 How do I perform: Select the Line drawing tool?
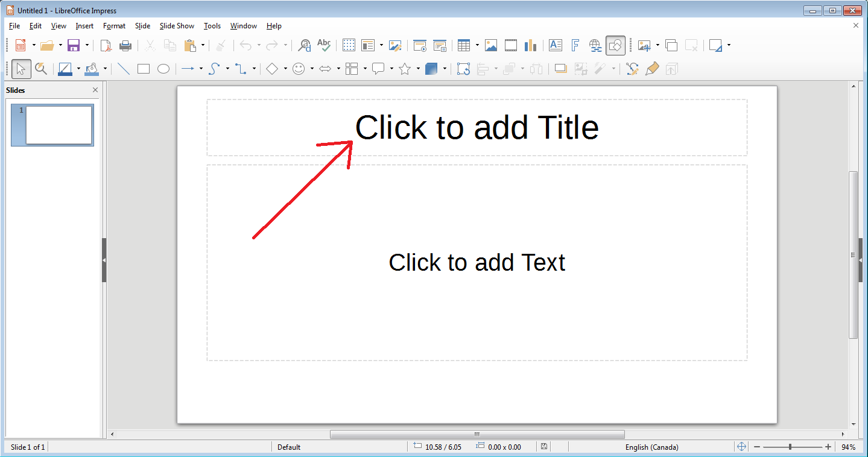[124, 69]
